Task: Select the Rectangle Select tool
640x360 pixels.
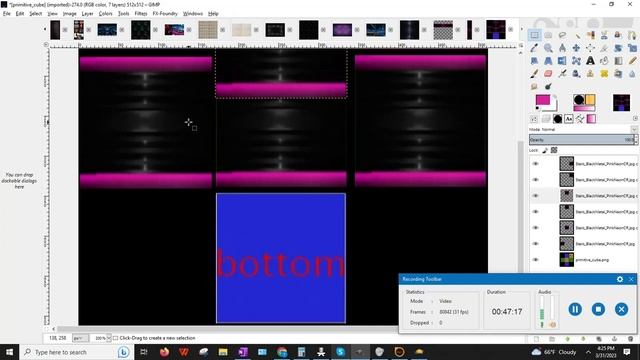Action: tap(534, 35)
